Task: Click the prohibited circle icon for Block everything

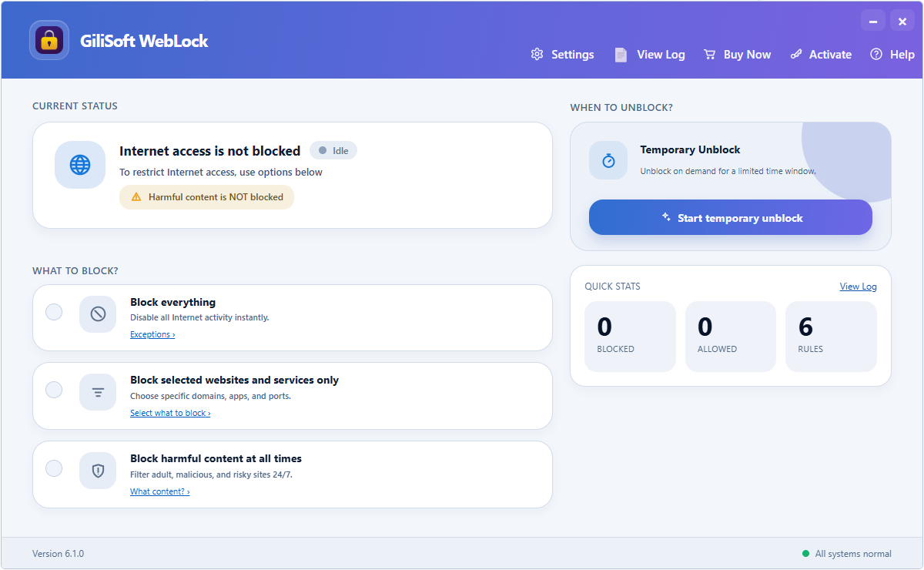Action: (x=98, y=314)
